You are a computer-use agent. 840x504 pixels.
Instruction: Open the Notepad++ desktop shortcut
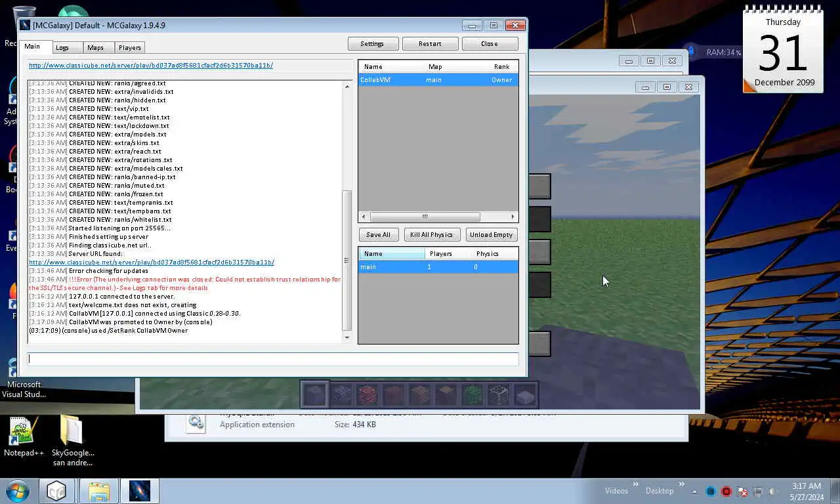[24, 436]
